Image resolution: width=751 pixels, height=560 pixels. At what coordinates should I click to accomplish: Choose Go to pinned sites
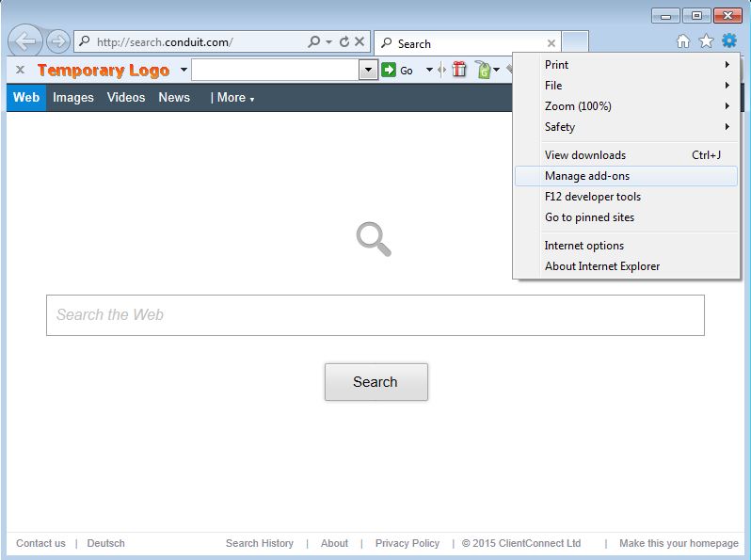[x=627, y=217]
